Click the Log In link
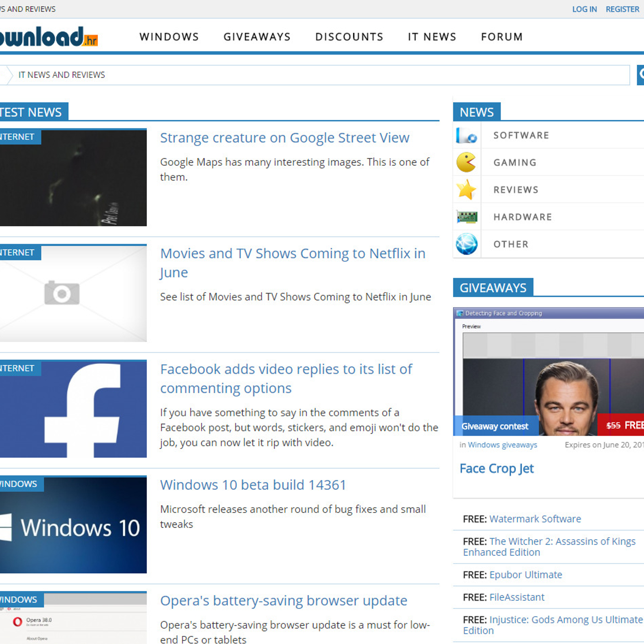This screenshot has height=644, width=644. pyautogui.click(x=584, y=9)
